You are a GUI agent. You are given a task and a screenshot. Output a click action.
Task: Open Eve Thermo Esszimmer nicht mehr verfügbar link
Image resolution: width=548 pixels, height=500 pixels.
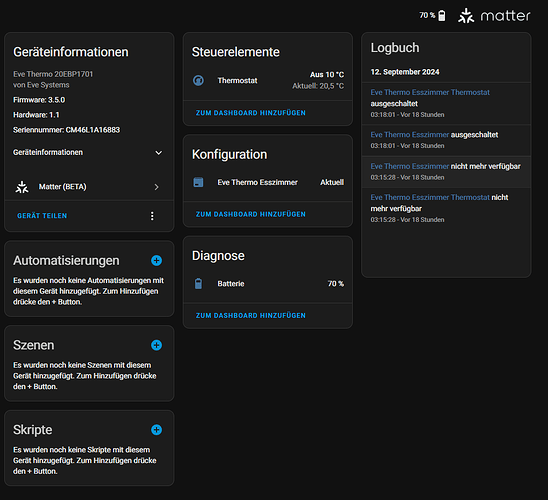point(410,166)
